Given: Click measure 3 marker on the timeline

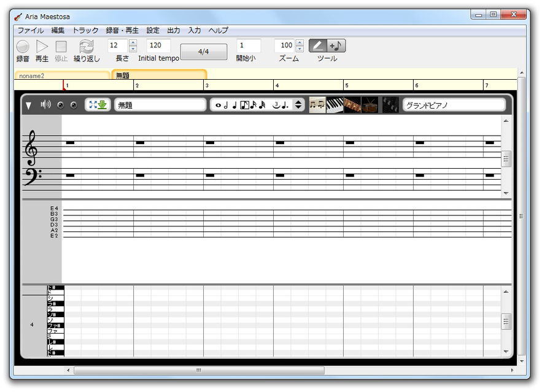Looking at the screenshot, I should (x=207, y=85).
